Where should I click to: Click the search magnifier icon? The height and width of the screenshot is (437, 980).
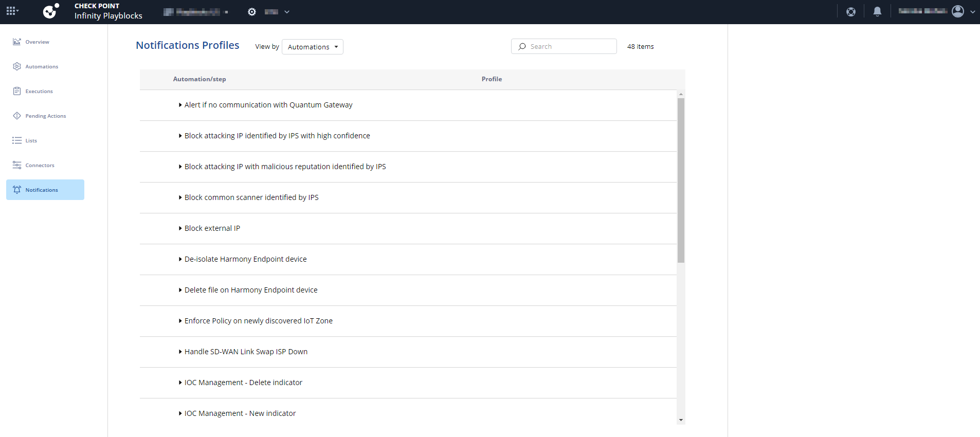click(522, 46)
